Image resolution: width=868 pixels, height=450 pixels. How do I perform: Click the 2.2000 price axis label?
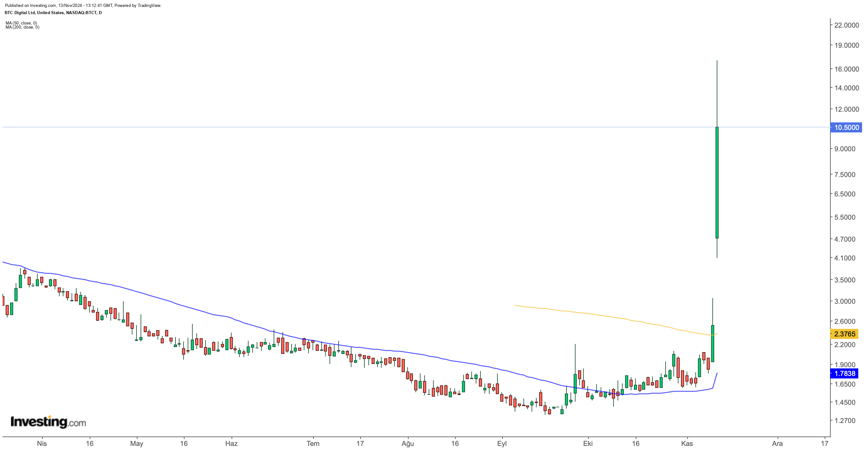coord(844,345)
